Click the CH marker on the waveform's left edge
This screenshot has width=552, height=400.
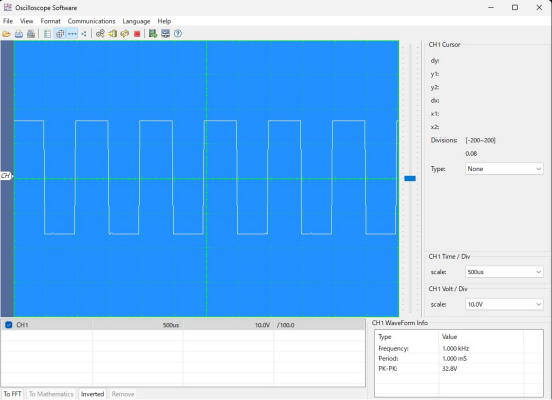click(6, 175)
